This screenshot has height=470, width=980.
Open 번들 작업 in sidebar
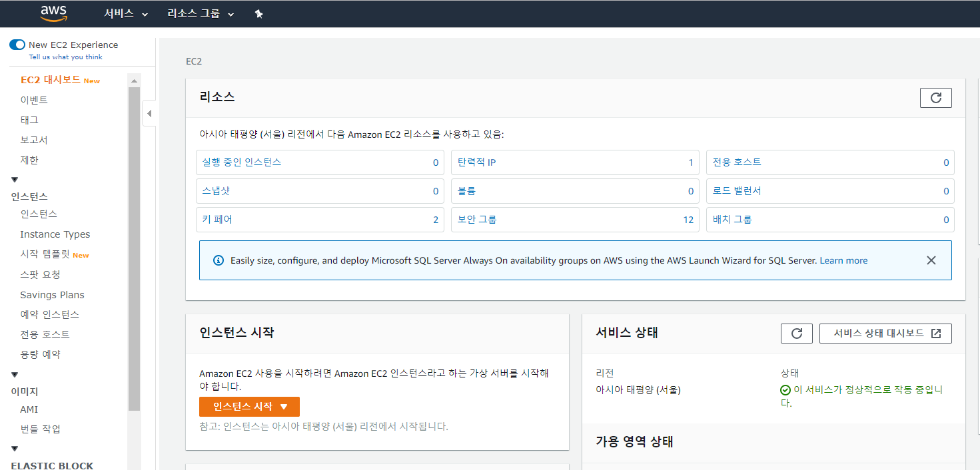tap(40, 429)
